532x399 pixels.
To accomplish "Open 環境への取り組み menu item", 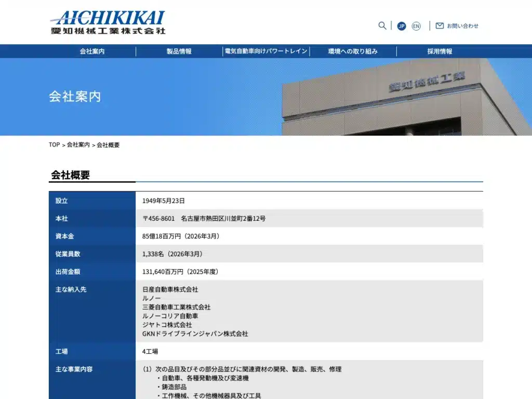I will [x=353, y=51].
